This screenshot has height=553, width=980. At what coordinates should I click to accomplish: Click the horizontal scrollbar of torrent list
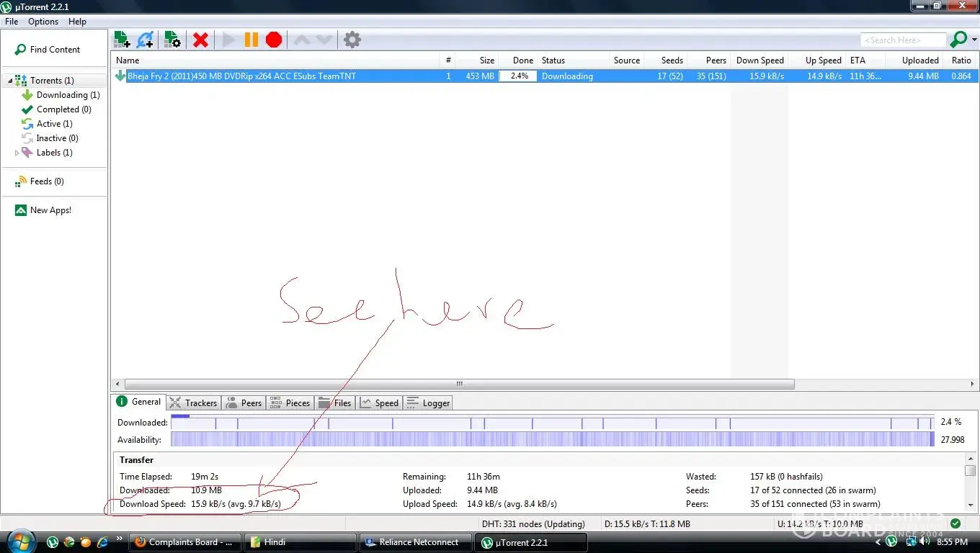coord(459,385)
